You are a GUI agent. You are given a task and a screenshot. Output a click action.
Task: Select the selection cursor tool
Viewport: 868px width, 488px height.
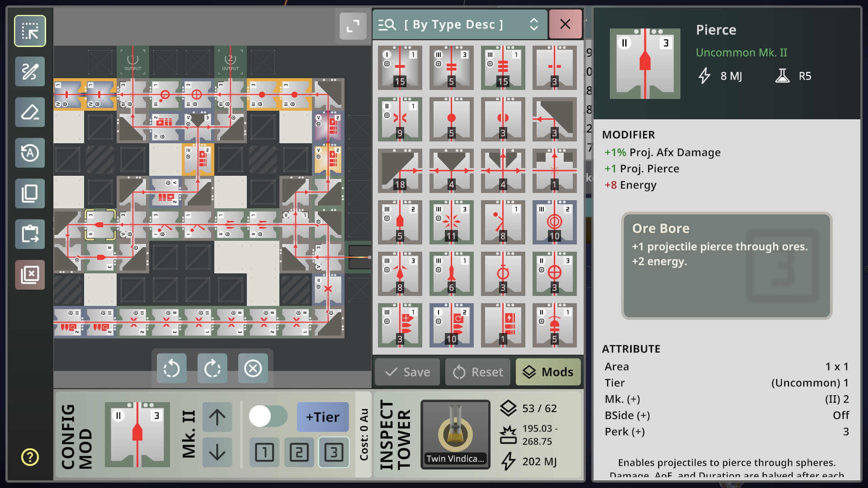30,31
